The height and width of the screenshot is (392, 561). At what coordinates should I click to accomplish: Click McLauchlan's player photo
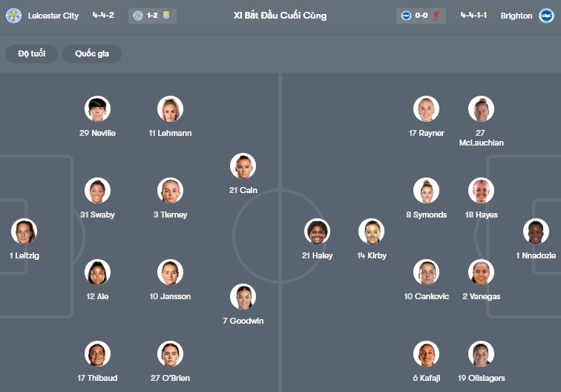[481, 109]
